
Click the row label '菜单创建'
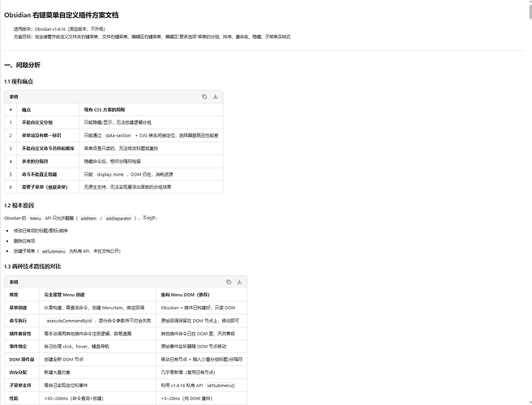tap(18, 308)
